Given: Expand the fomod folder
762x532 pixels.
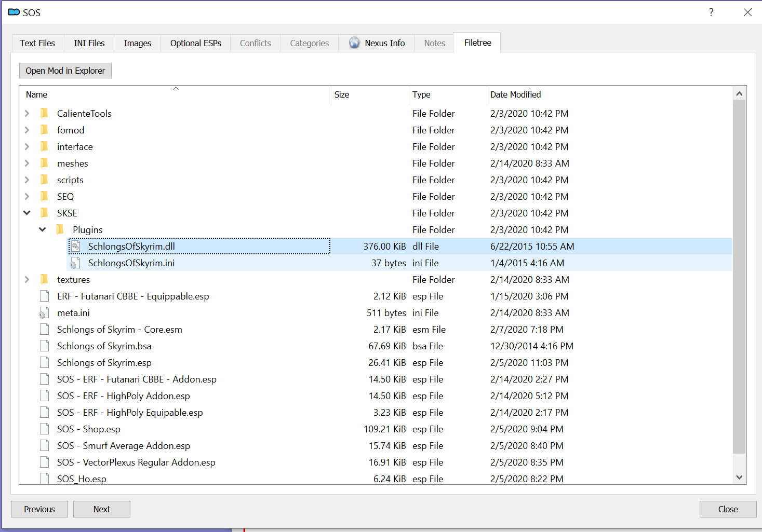Looking at the screenshot, I should coord(27,130).
